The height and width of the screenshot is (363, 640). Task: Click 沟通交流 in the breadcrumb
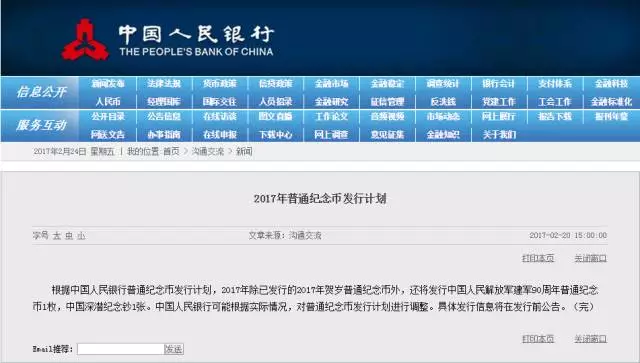pos(208,151)
